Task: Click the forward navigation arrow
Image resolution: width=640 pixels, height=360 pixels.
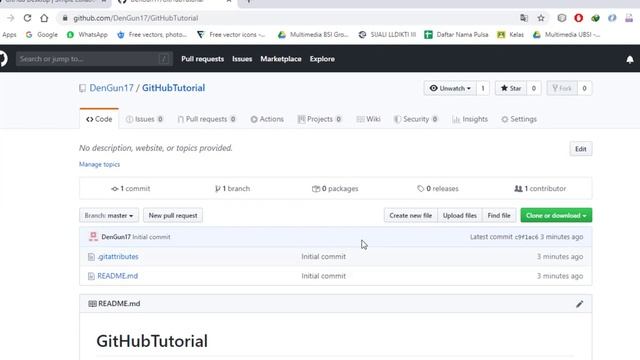Action: coord(11,18)
